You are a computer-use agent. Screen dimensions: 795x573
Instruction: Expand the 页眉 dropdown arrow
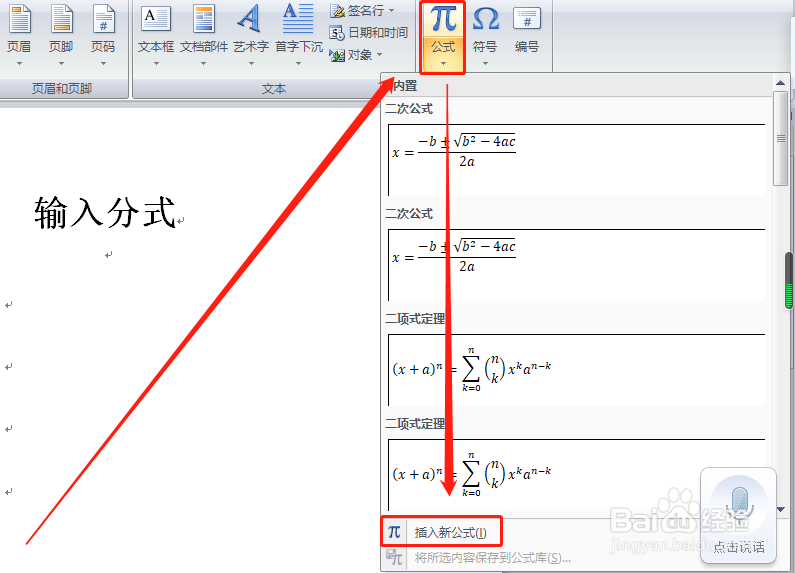pyautogui.click(x=19, y=63)
